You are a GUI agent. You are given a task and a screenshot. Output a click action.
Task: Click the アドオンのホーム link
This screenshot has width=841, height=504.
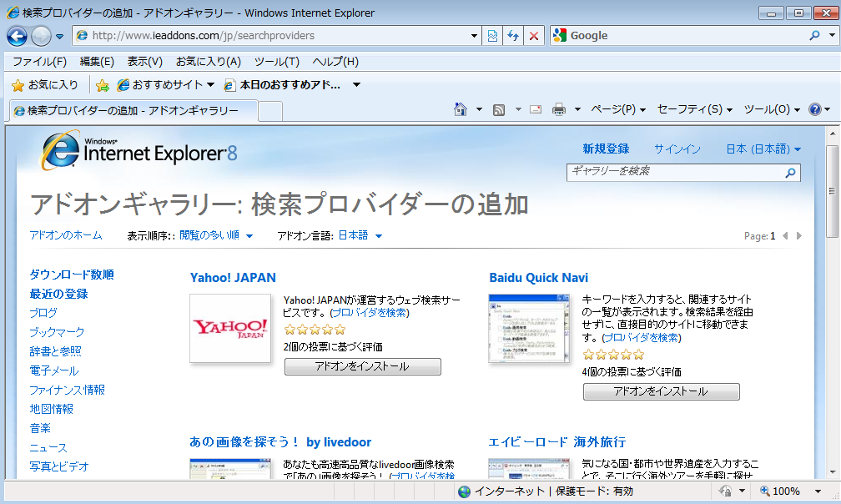pos(66,234)
